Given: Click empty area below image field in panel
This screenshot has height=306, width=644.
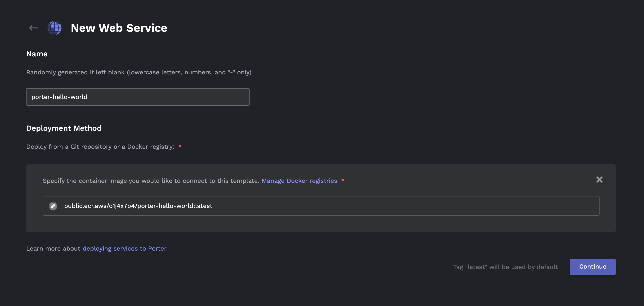Looking at the screenshot, I should 321,224.
